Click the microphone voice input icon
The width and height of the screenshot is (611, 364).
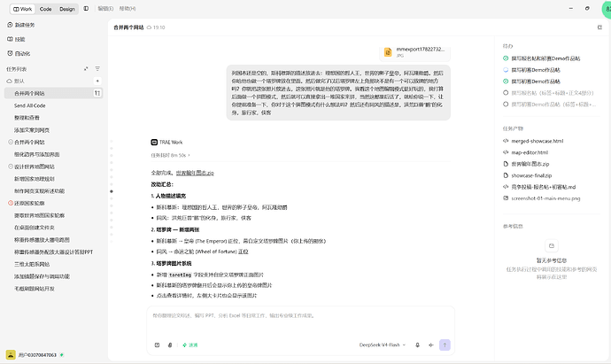[x=417, y=345]
